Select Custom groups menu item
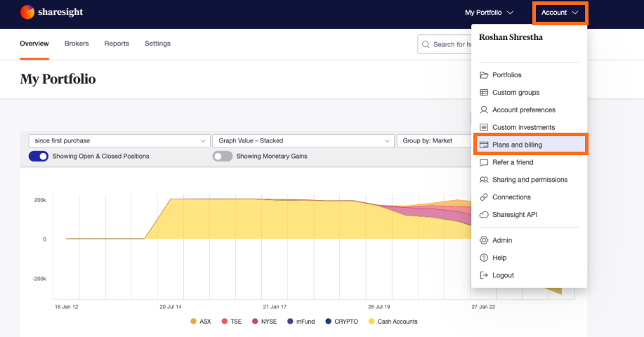The height and width of the screenshot is (337, 644). pyautogui.click(x=529, y=93)
